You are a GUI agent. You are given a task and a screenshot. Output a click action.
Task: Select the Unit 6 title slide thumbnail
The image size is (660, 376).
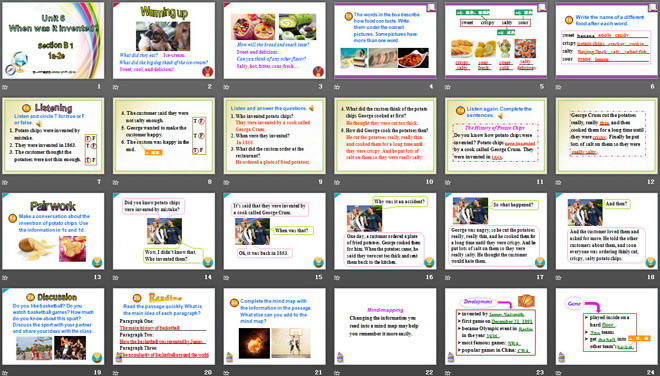click(x=53, y=40)
